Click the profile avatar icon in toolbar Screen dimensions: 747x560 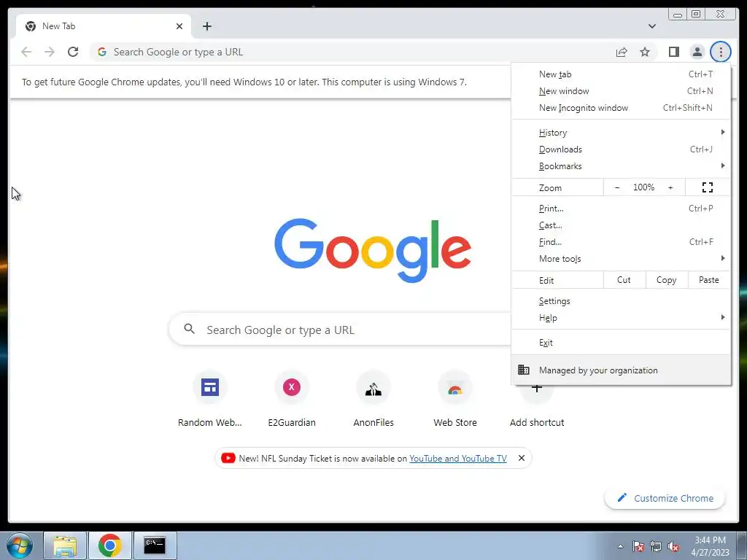tap(697, 52)
